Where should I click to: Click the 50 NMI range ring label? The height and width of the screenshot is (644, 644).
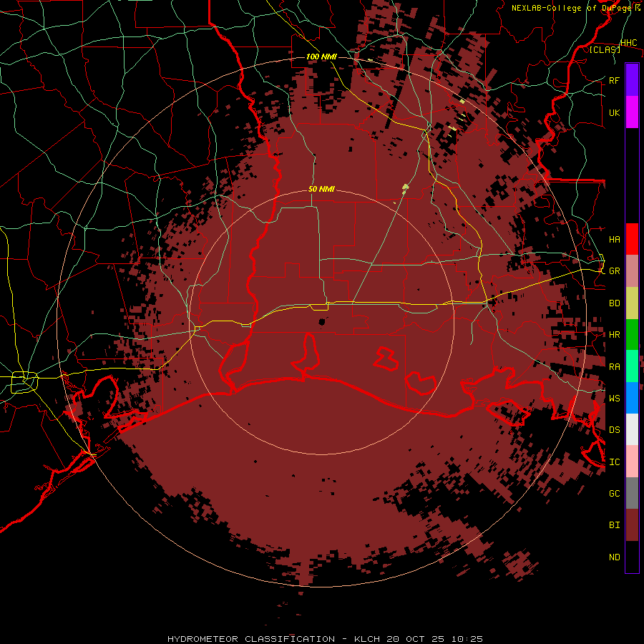point(321,189)
